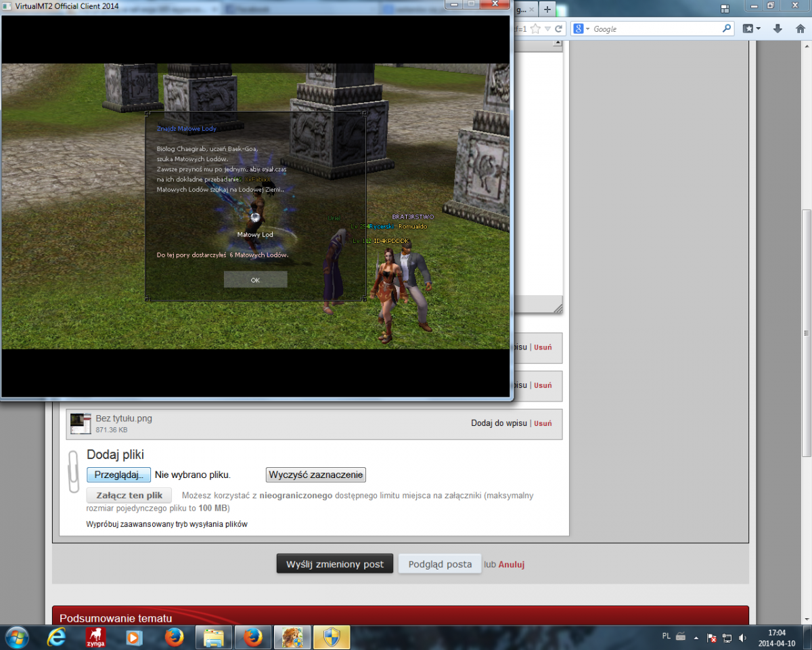Open Action Center flag icon
The image size is (812, 650).
point(712,637)
